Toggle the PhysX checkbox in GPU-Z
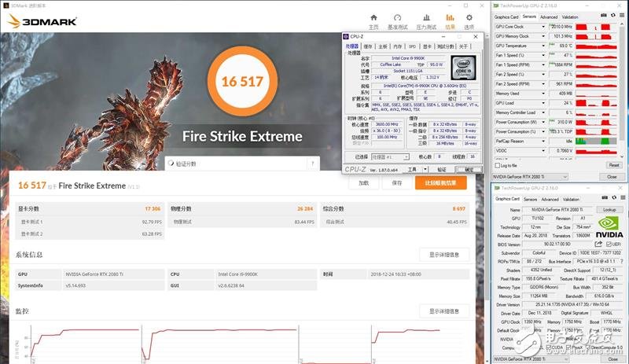The width and height of the screenshot is (629, 364). point(569,347)
